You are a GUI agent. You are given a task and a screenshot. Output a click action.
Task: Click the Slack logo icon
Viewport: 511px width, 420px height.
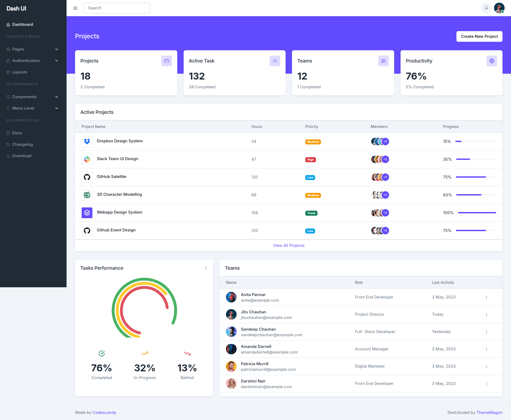pos(87,159)
